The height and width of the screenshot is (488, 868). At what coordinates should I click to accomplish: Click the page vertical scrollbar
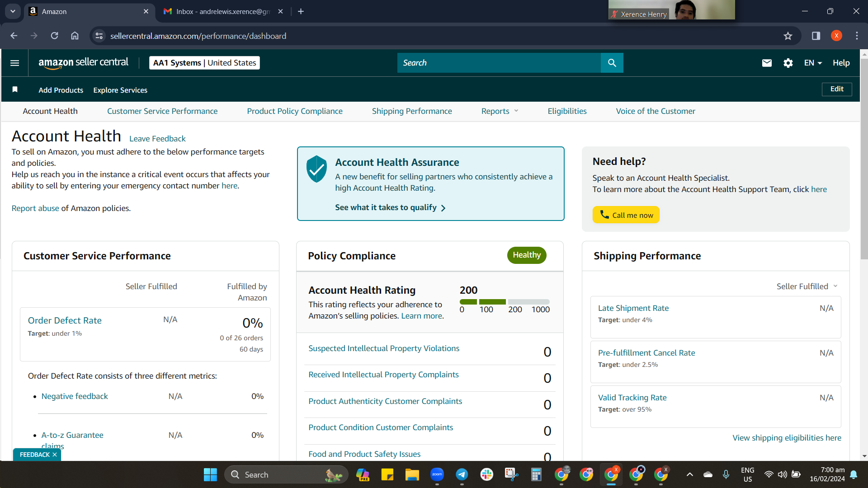pyautogui.click(x=864, y=158)
